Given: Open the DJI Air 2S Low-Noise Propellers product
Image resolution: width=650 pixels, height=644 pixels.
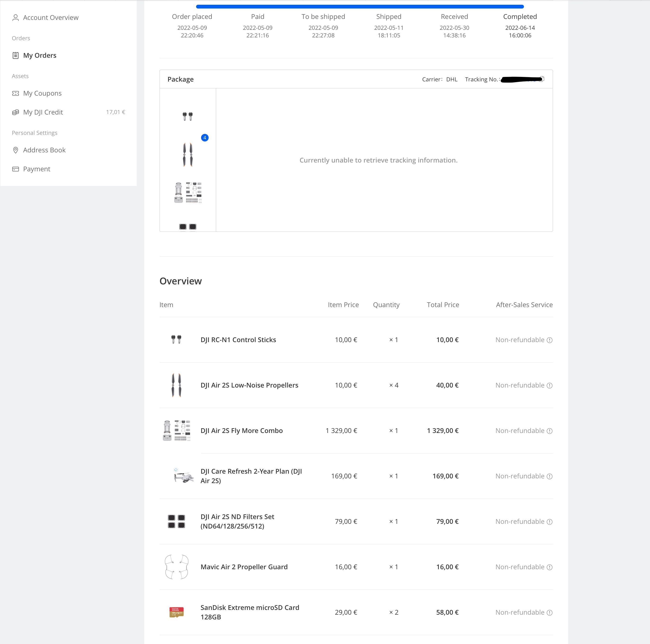Looking at the screenshot, I should (249, 385).
